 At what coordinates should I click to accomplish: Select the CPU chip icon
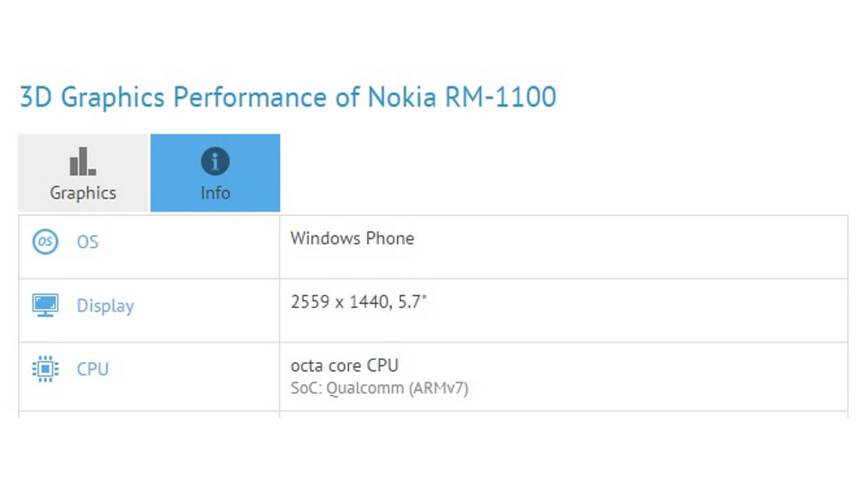(45, 368)
